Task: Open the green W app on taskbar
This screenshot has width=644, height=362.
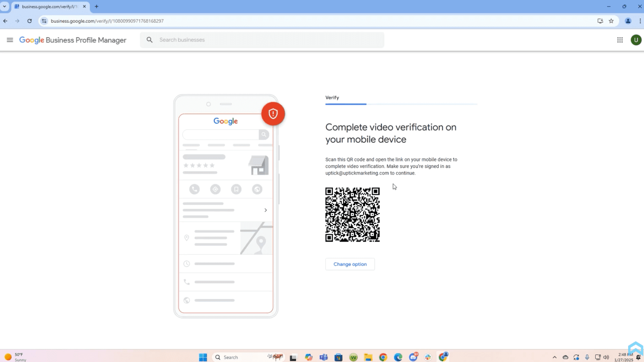Action: (x=353, y=357)
